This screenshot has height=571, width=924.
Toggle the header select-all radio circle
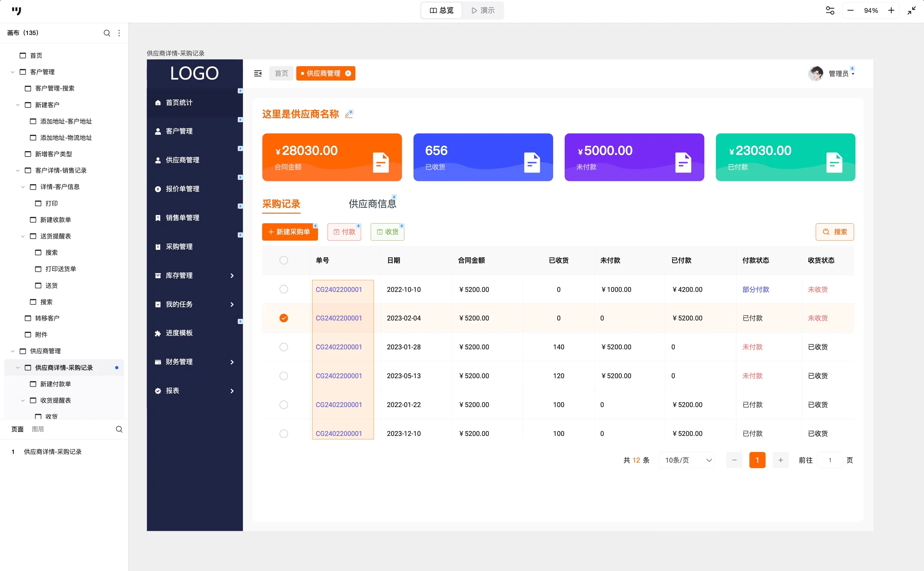pyautogui.click(x=284, y=260)
